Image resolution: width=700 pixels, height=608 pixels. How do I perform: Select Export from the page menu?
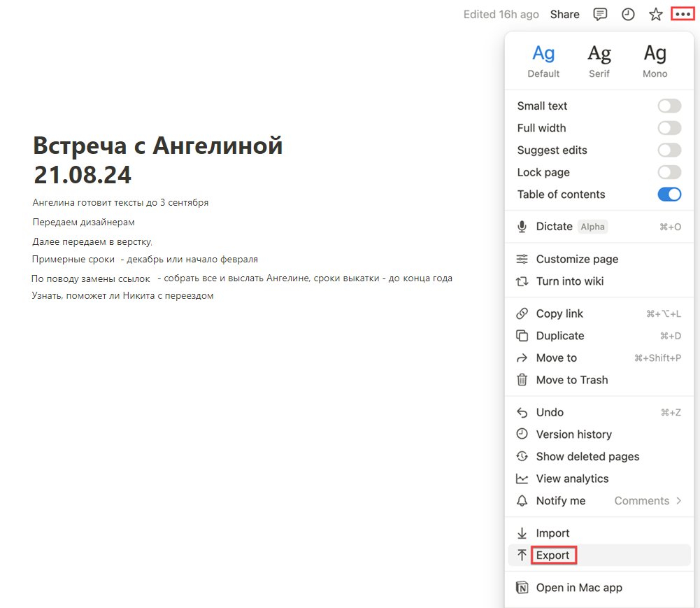pyautogui.click(x=552, y=556)
